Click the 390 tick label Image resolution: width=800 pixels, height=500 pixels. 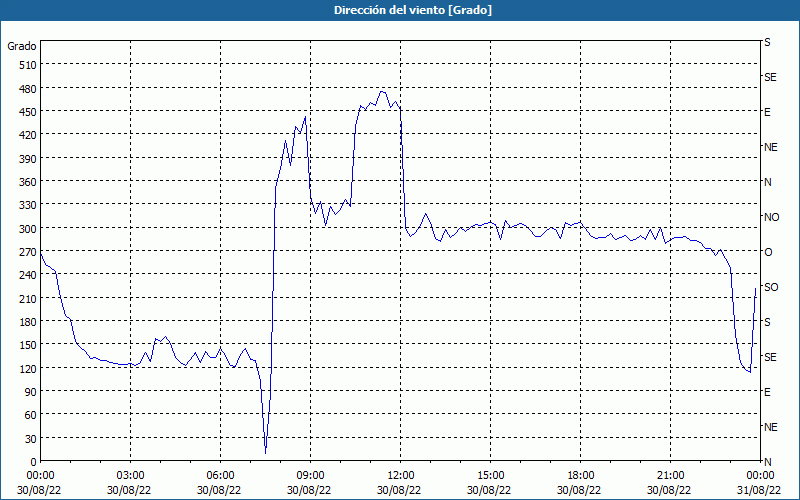click(28, 159)
